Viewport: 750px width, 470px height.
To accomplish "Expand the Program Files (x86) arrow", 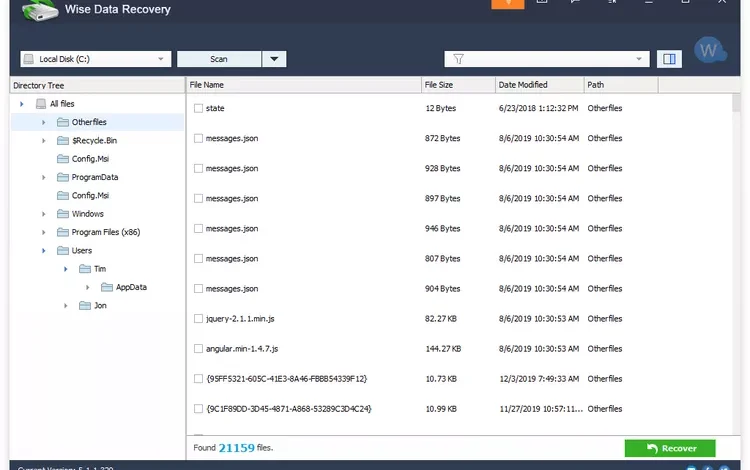I will pyautogui.click(x=44, y=232).
